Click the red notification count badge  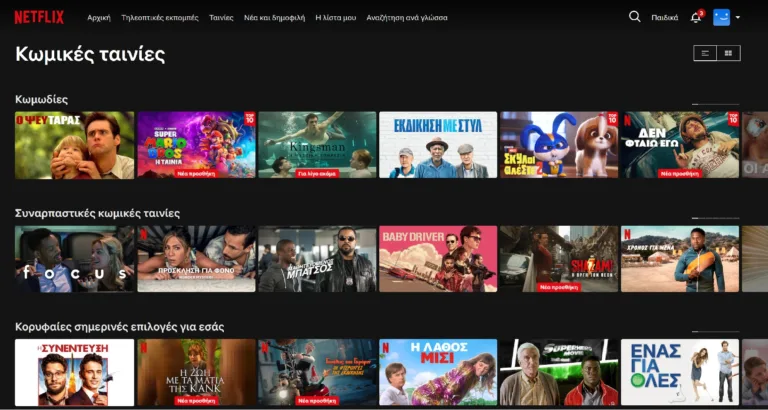701,13
